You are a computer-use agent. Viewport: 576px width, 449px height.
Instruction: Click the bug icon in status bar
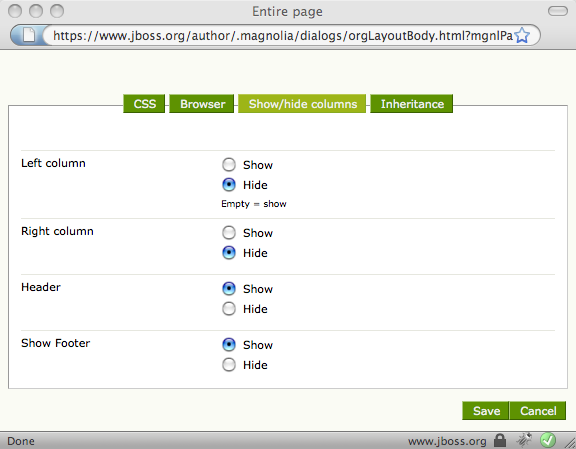tap(524, 439)
